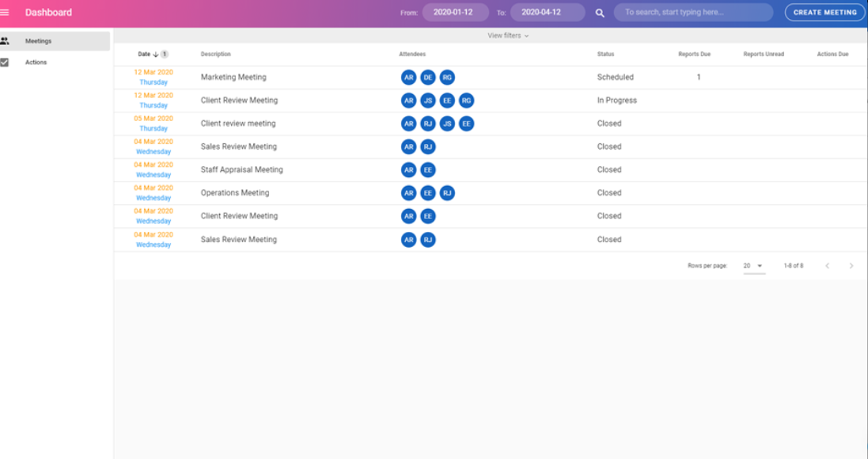Click the RJ avatar on Sales Review Meeting
The height and width of the screenshot is (459, 868).
(x=426, y=146)
